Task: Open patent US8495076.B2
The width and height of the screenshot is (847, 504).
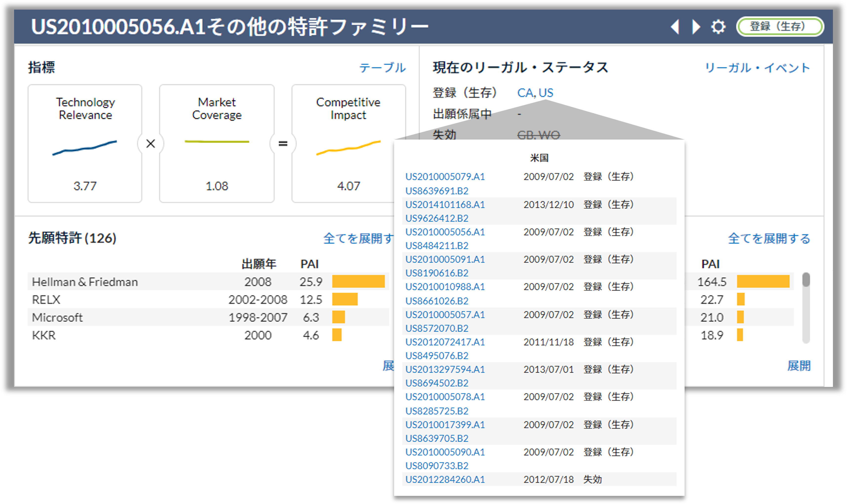Action: tap(437, 356)
